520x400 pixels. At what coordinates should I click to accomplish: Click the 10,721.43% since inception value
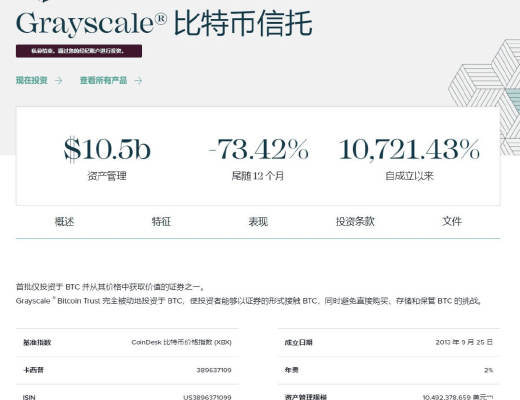pos(409,149)
